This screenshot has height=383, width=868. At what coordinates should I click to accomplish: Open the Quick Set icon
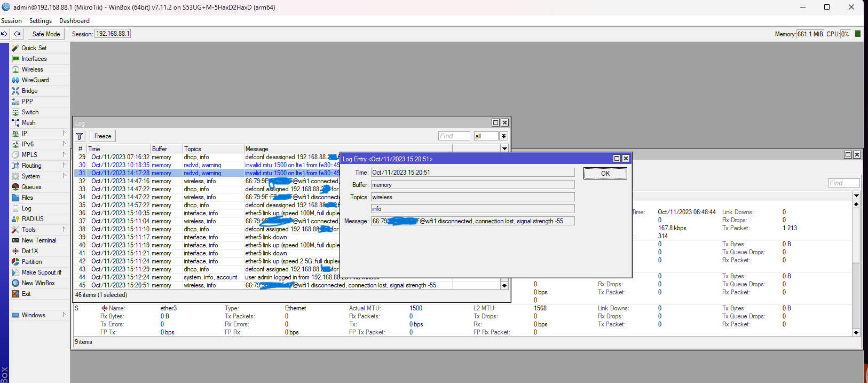[x=15, y=48]
